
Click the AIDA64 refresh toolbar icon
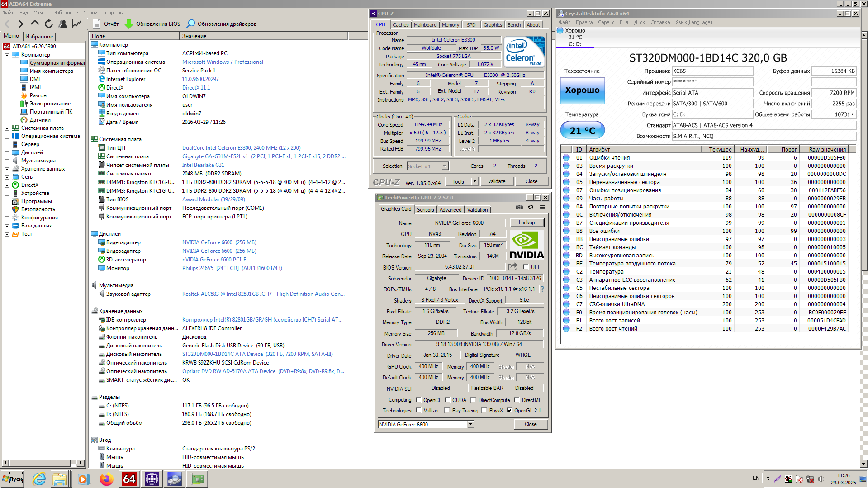click(x=49, y=24)
